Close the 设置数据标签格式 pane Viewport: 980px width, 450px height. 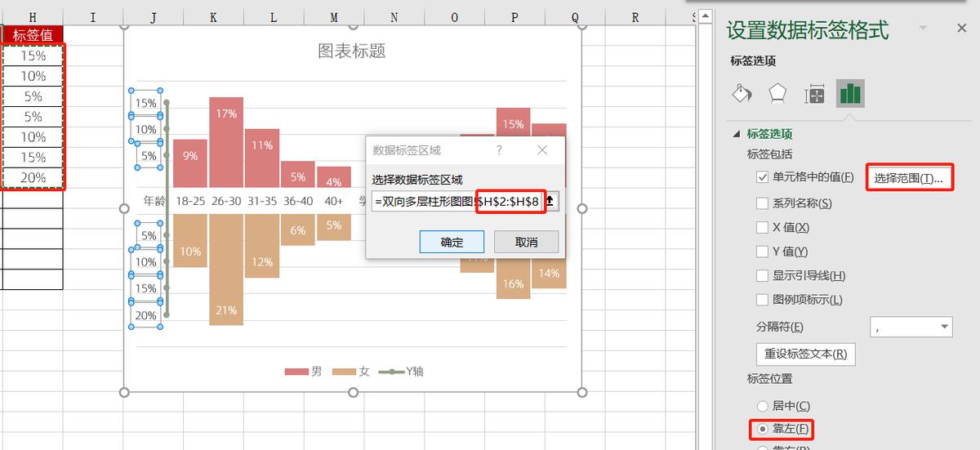pyautogui.click(x=961, y=28)
